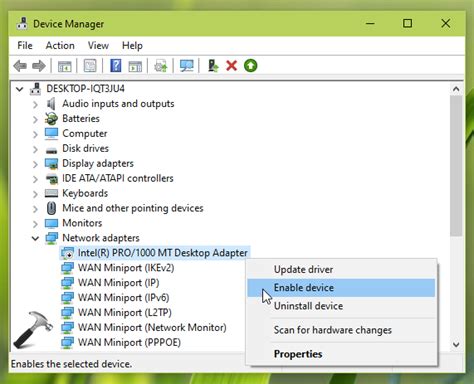The width and height of the screenshot is (474, 384).
Task: Select WAN Miniport (PPPOE)
Action: click(129, 342)
